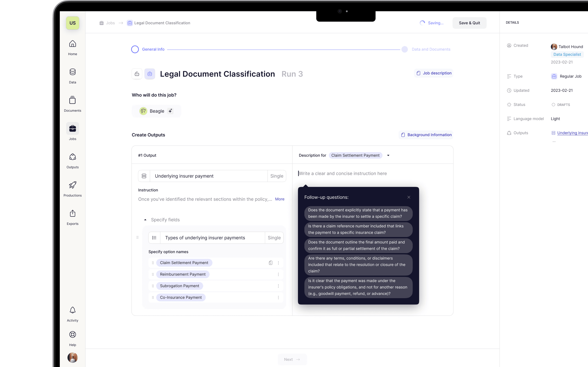The image size is (588, 367).
Task: Close the Follow-up questions popup
Action: pyautogui.click(x=409, y=197)
